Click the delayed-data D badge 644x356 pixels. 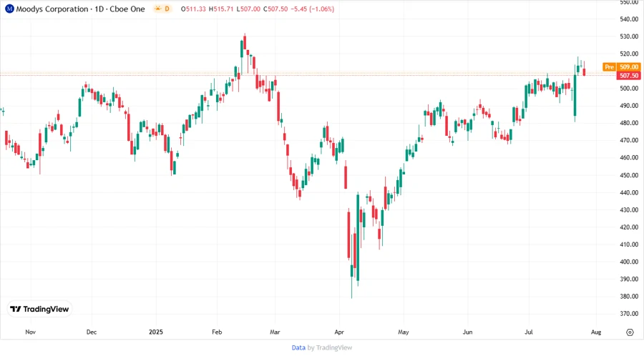[162, 9]
